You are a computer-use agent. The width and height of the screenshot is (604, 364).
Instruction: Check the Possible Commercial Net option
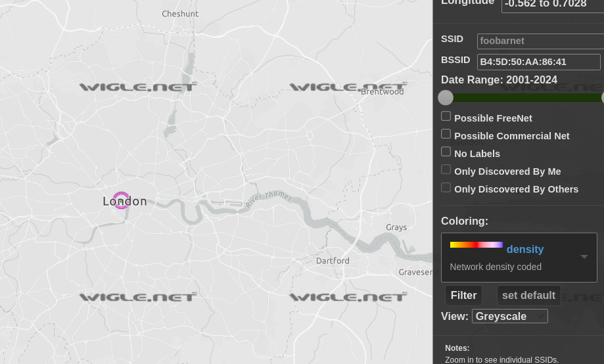pos(446,134)
